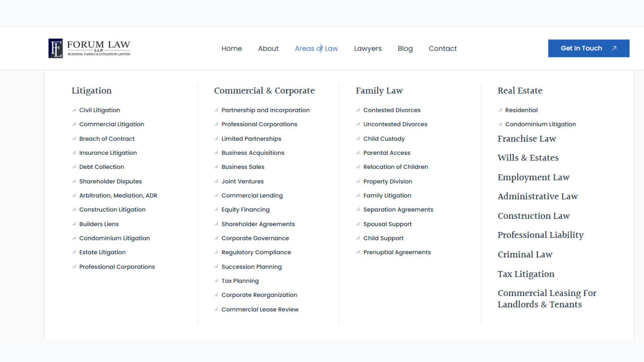
Task: Open the Home menu item
Action: tap(231, 49)
